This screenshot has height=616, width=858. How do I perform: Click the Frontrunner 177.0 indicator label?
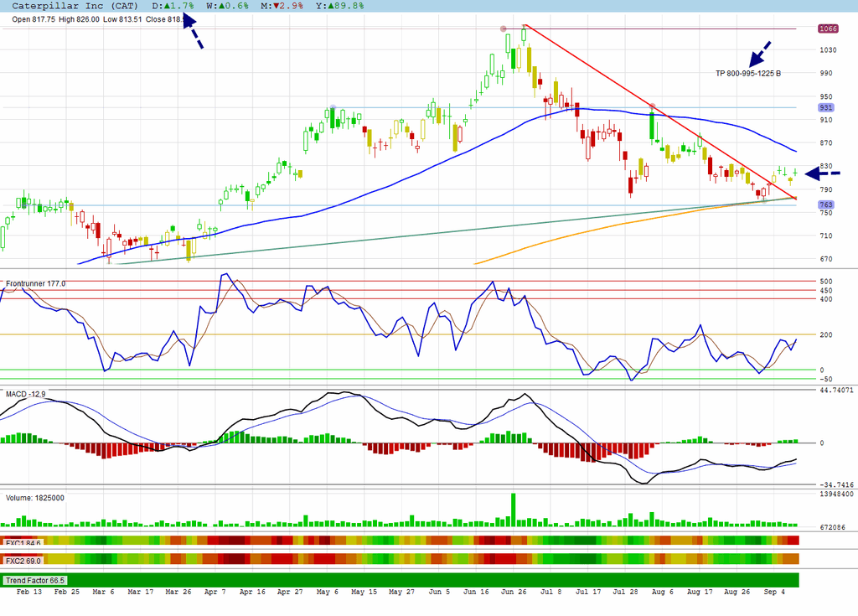(35, 283)
